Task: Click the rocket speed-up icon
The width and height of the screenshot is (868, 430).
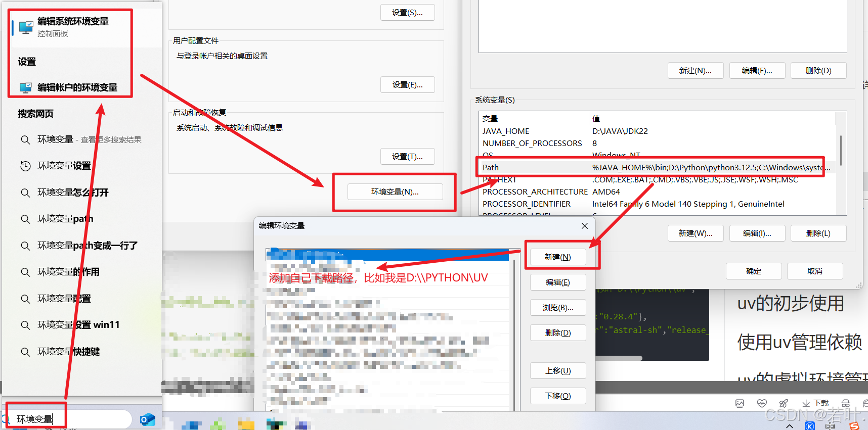Action: pyautogui.click(x=784, y=403)
